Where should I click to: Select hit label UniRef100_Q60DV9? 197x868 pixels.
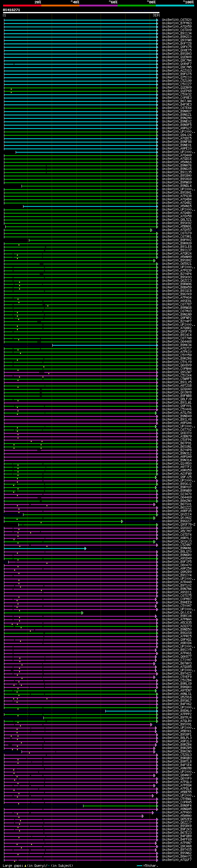pos(177,365)
